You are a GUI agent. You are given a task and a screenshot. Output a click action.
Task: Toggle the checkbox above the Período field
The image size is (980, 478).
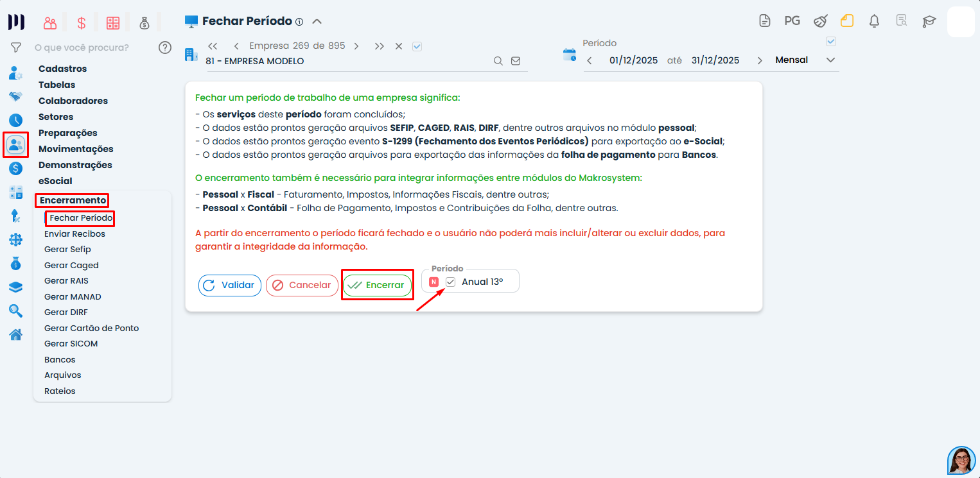(831, 42)
